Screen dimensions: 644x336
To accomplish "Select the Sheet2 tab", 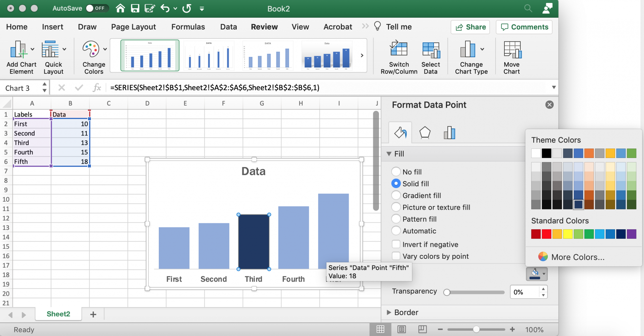I will (58, 314).
